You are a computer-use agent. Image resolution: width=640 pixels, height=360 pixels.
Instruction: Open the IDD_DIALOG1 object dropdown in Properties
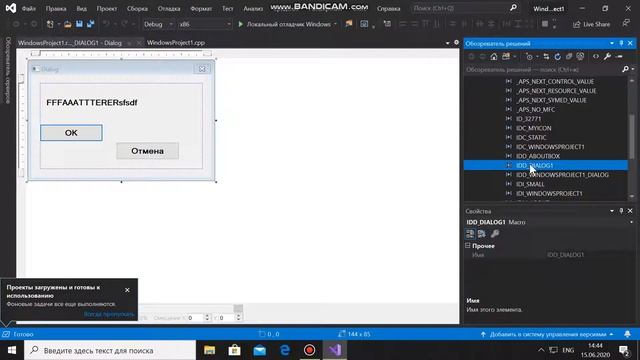(x=631, y=222)
